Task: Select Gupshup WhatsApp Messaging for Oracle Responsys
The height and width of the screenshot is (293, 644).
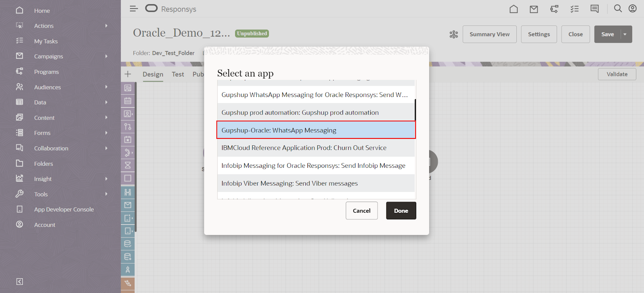Action: [x=316, y=95]
